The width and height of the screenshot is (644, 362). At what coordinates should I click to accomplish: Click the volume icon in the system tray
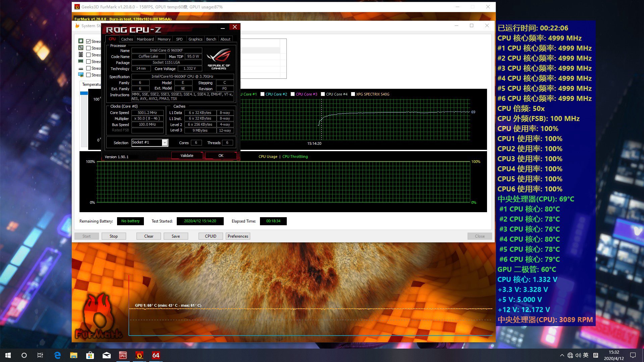(578, 355)
